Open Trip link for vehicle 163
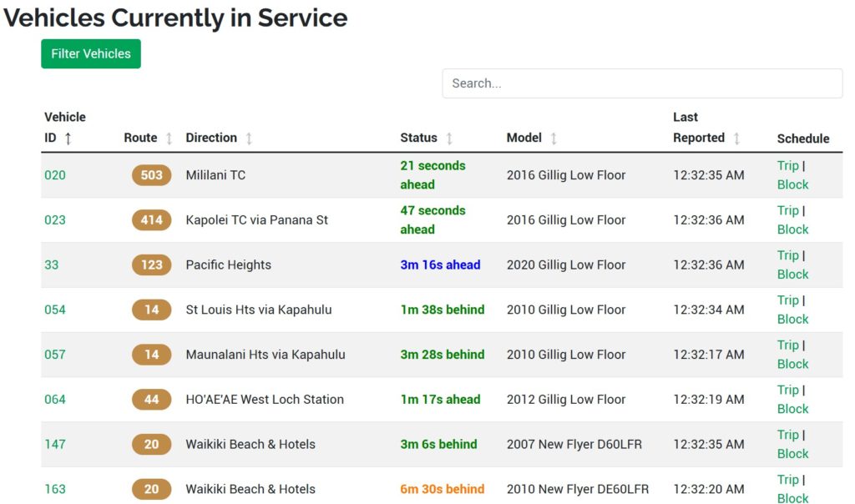The width and height of the screenshot is (855, 504). (787, 479)
